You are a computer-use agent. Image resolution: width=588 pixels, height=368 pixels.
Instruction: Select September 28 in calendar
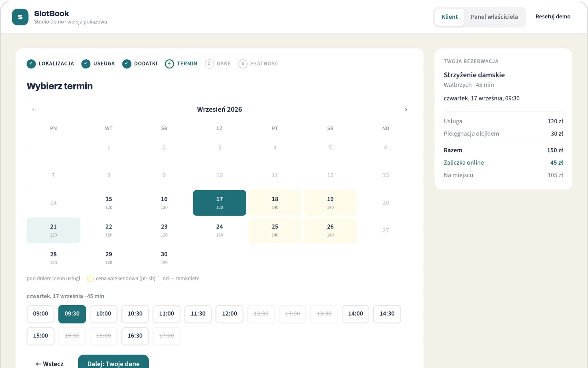(x=53, y=258)
